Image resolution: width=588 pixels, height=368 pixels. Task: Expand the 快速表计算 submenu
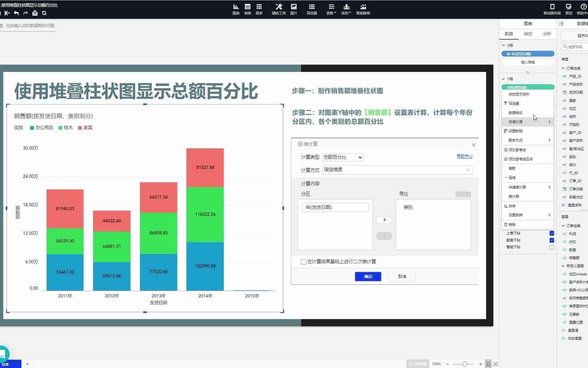coord(528,187)
